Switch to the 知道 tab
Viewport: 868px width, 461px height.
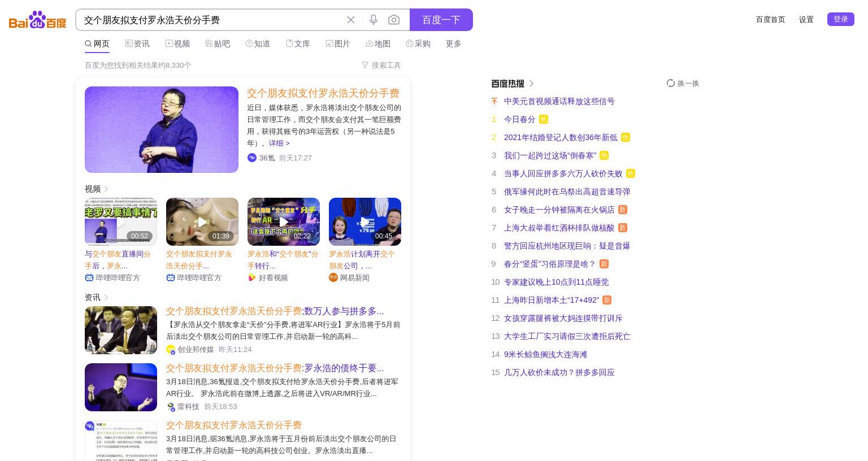[258, 44]
